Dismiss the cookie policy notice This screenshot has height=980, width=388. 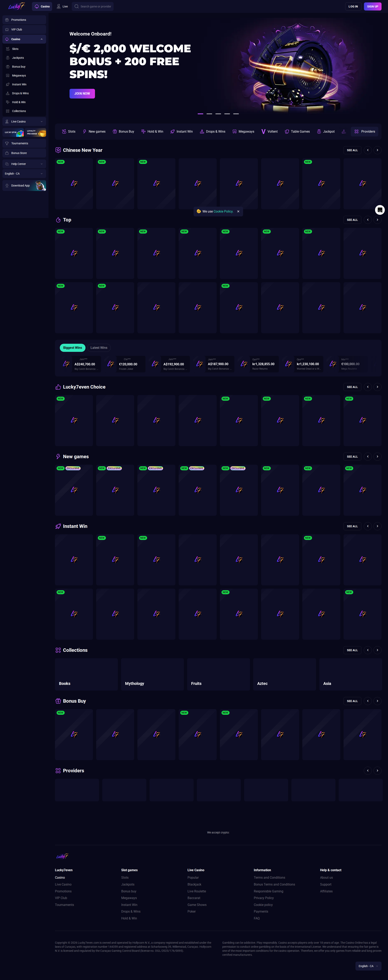pyautogui.click(x=238, y=212)
